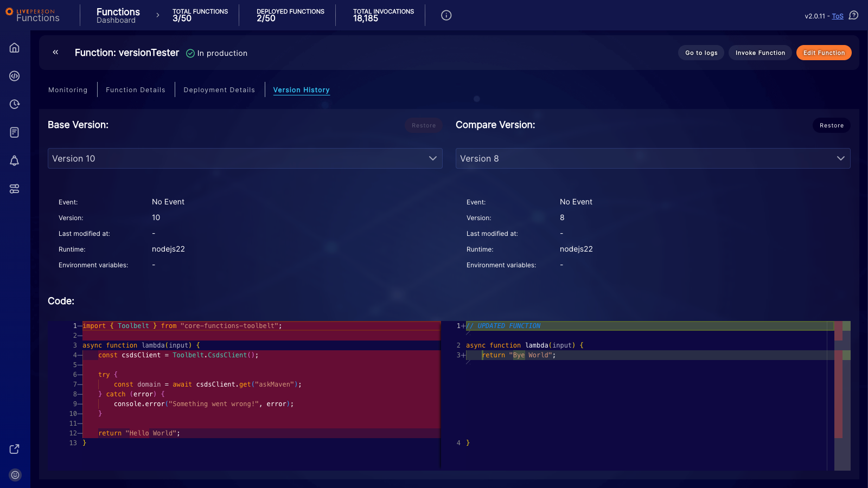
Task: Switch to the Monitoring tab
Action: [x=68, y=89]
